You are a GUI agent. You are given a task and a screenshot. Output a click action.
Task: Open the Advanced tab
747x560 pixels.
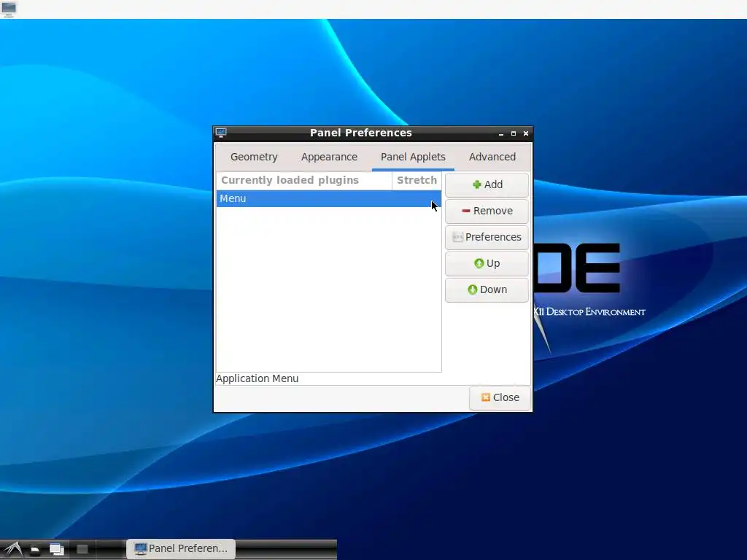point(492,157)
